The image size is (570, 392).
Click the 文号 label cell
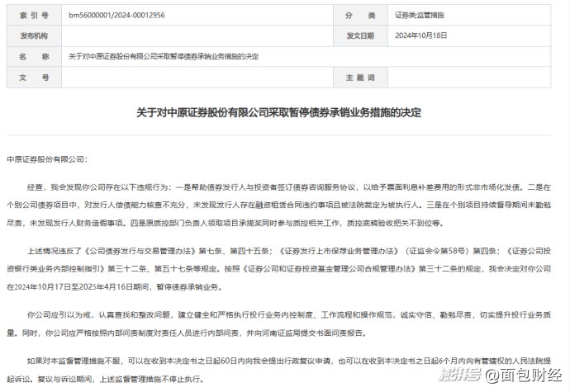click(34, 78)
